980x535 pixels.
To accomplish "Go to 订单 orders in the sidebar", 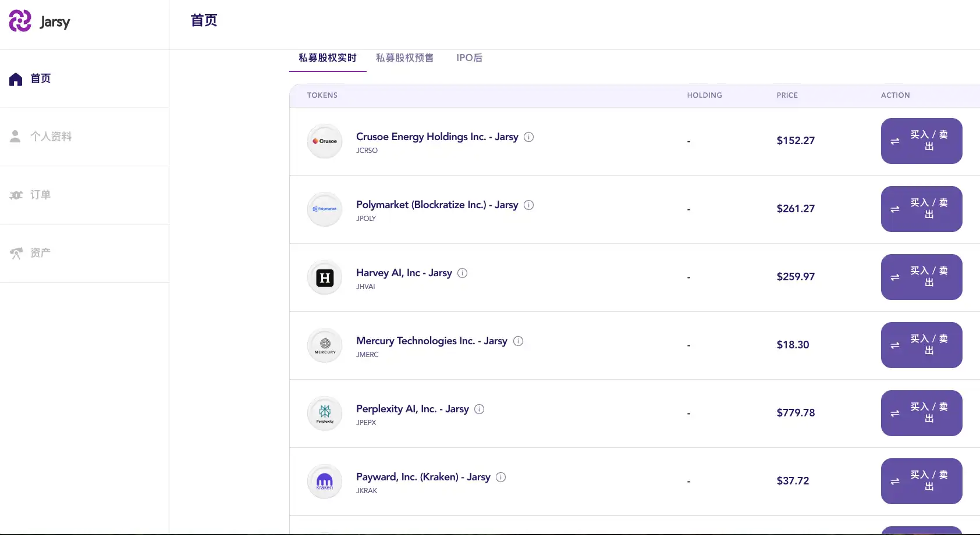I will pyautogui.click(x=40, y=195).
